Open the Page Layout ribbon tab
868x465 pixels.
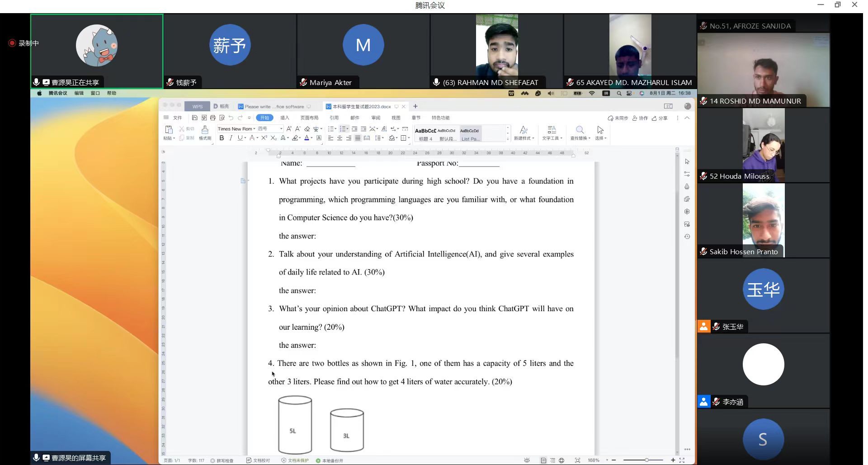[x=310, y=118]
